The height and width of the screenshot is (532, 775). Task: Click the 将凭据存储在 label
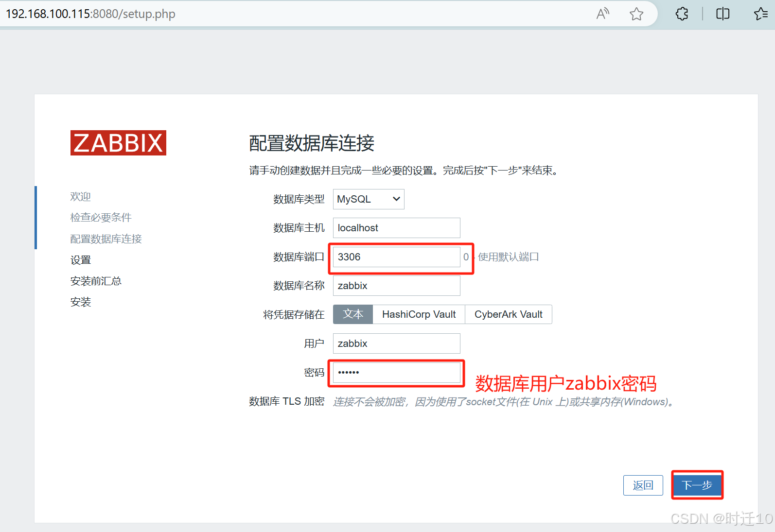coord(294,315)
